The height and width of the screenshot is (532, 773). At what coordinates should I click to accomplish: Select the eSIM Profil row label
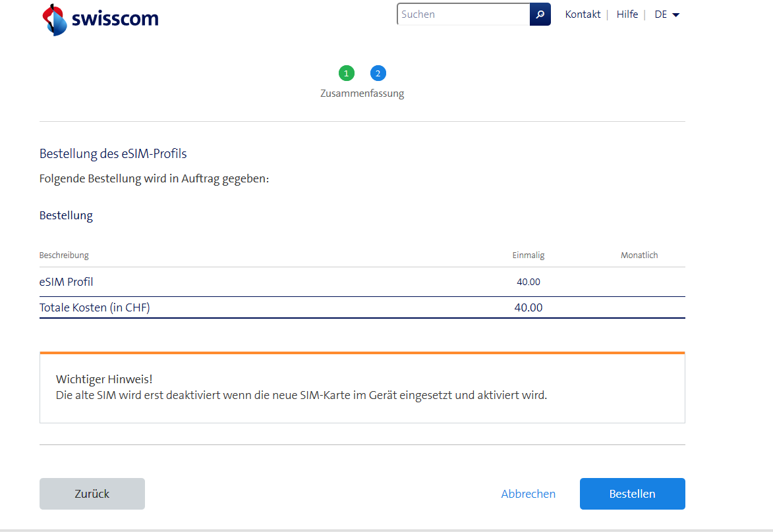point(67,282)
